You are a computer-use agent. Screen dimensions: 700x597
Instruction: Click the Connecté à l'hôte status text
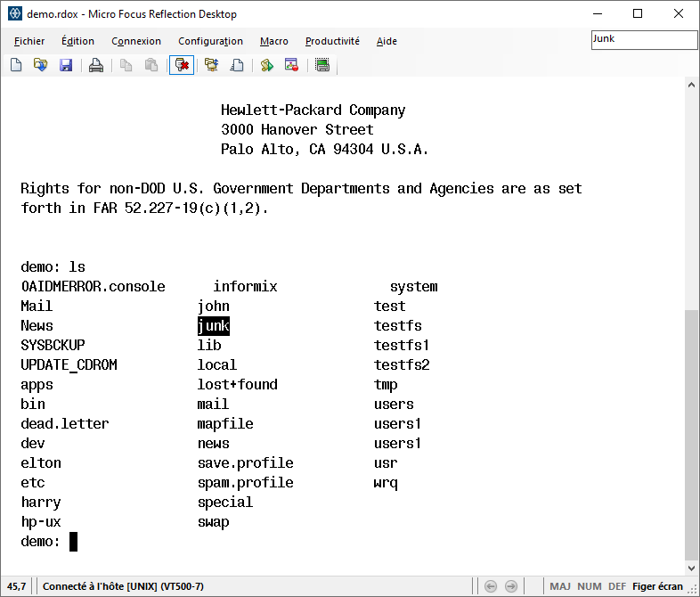[x=123, y=586]
